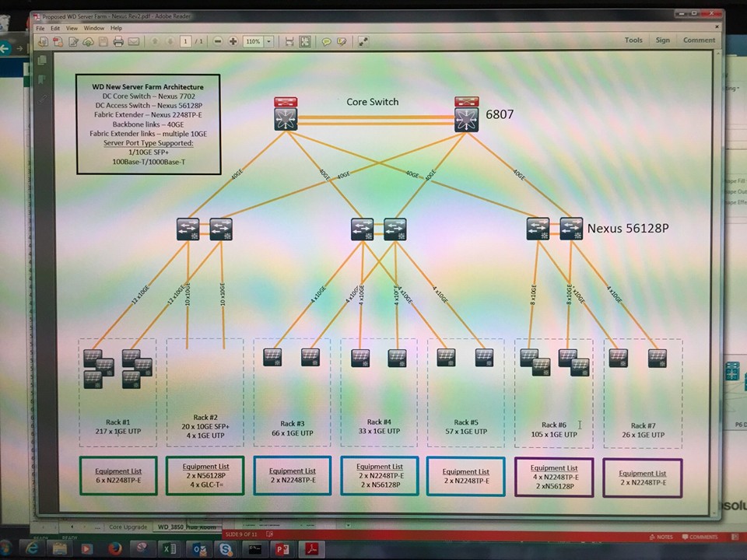Select the WD_3850_Hub_Room sheet tab in Excel

(x=186, y=527)
